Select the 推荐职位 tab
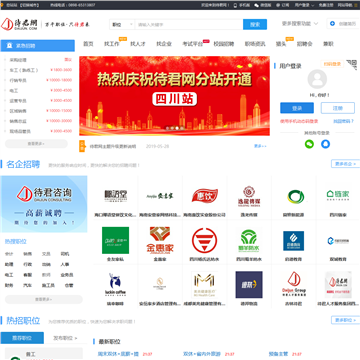 click(22, 338)
